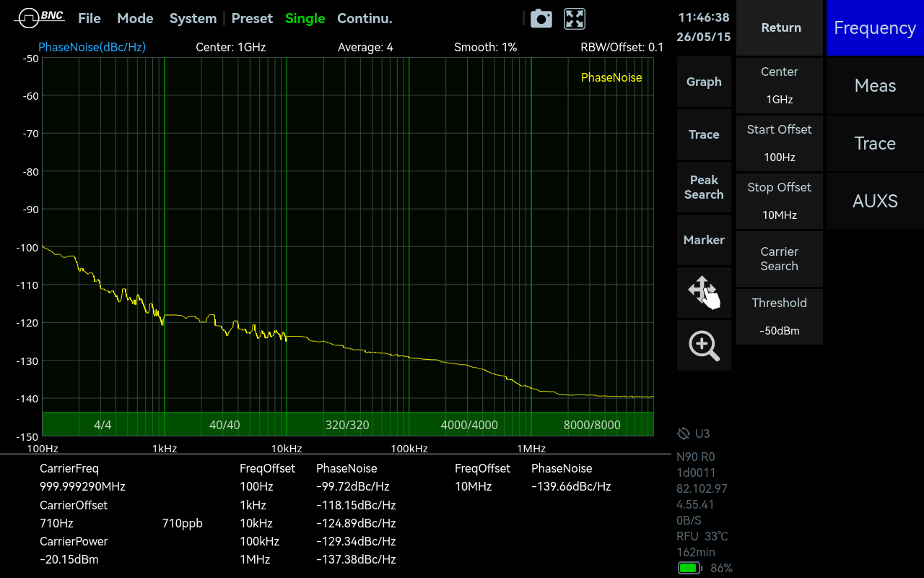This screenshot has height=578, width=924.
Task: Click the -20.15dBm carrier power value
Action: pos(69,559)
